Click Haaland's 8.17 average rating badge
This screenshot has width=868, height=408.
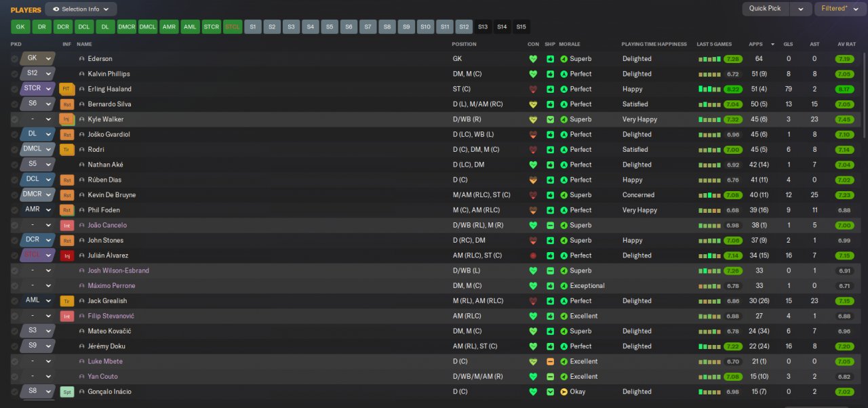point(845,89)
